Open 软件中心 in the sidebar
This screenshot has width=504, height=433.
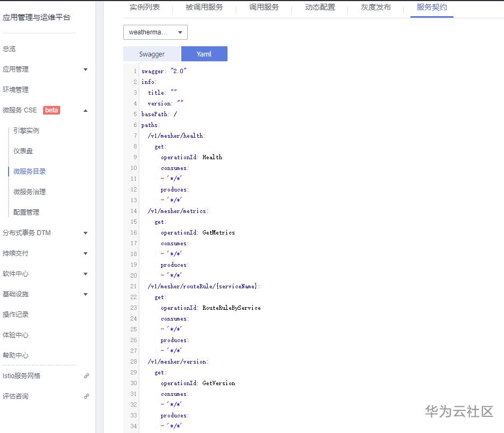pyautogui.click(x=16, y=274)
